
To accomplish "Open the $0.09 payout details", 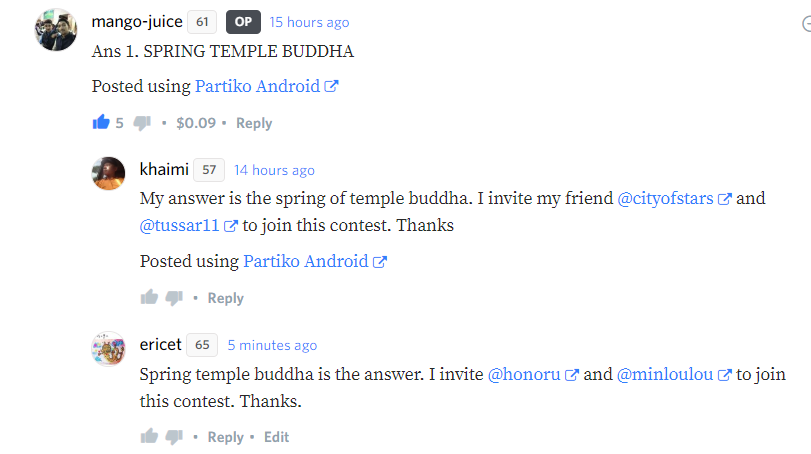I will tap(196, 123).
